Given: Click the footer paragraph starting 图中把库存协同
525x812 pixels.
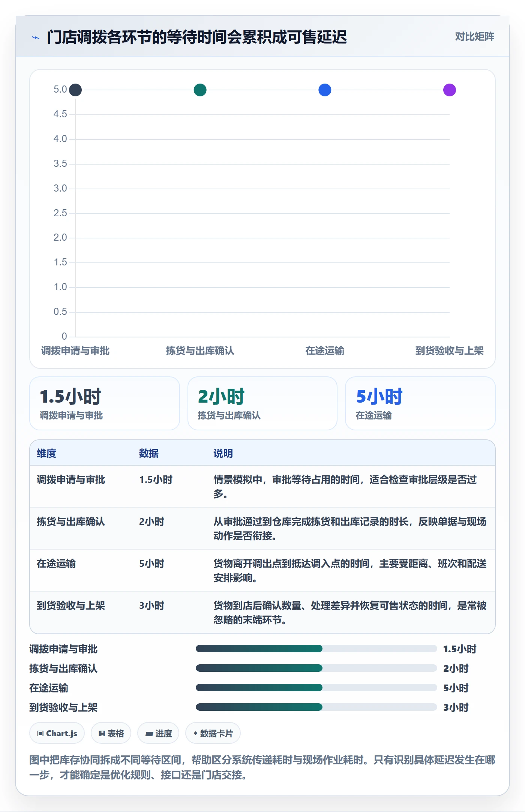Looking at the screenshot, I should pos(262,767).
